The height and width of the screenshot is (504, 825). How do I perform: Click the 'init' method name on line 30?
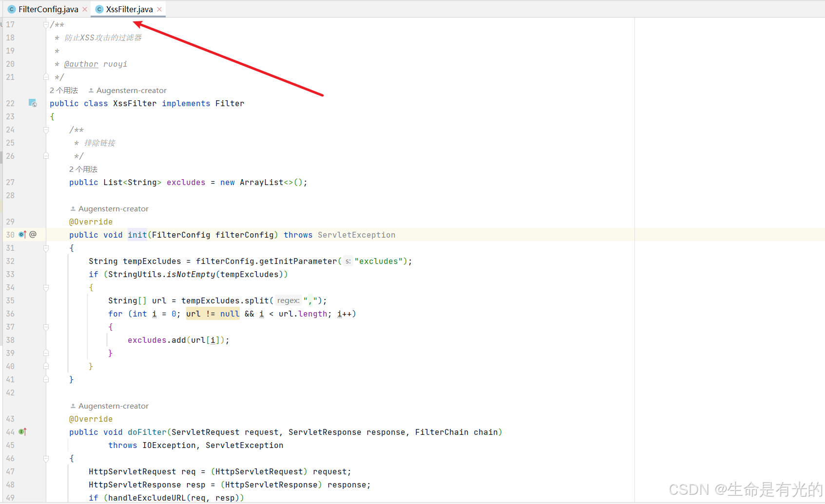(x=137, y=235)
